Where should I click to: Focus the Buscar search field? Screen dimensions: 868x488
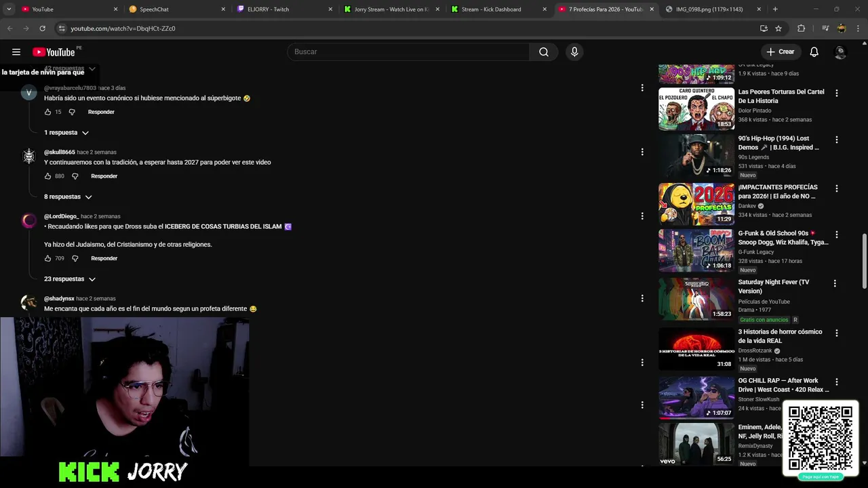coord(408,52)
